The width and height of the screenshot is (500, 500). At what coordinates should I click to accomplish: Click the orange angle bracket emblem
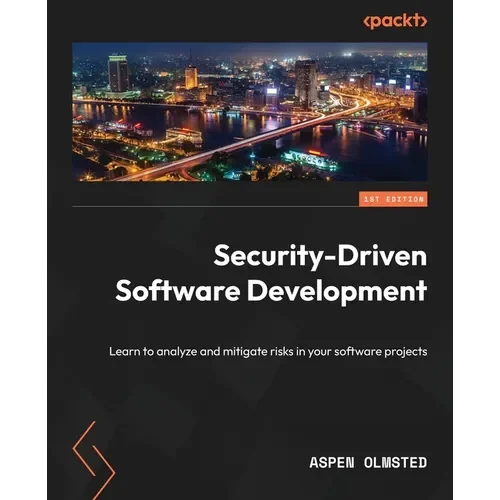pyautogui.click(x=94, y=460)
